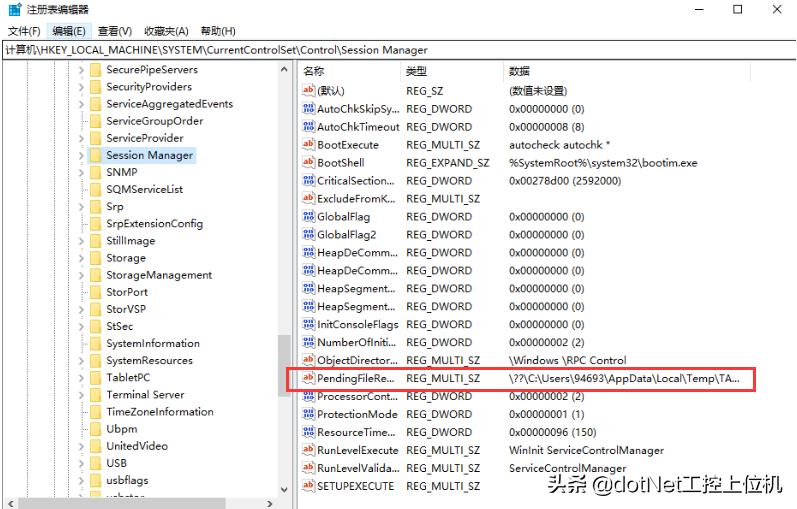Click the DWORD icon of AutoChkTimeout
The width and height of the screenshot is (797, 509).
pos(308,127)
